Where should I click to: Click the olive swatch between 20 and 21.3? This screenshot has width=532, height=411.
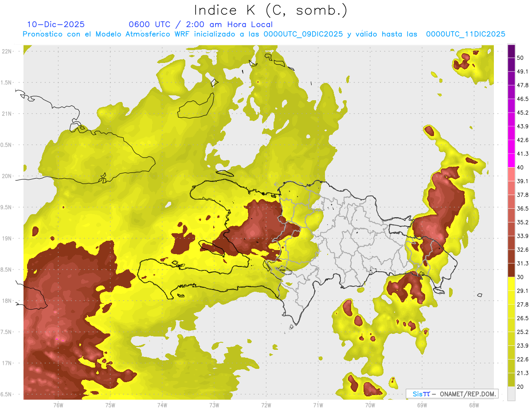click(511, 380)
